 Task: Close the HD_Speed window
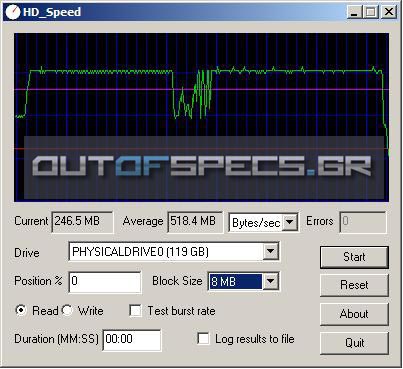[x=389, y=12]
